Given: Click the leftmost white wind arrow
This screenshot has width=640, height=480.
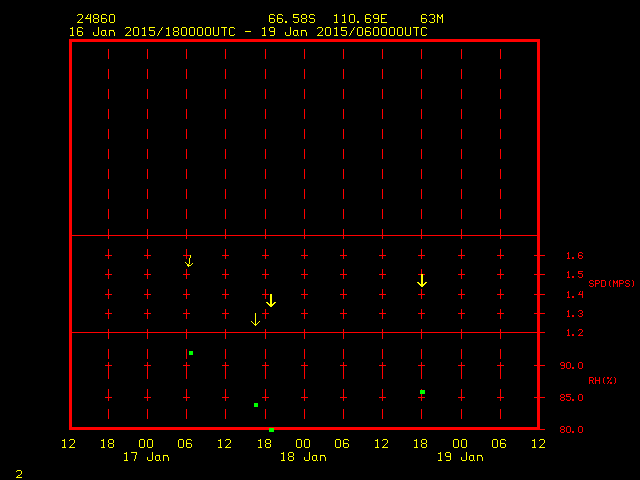Looking at the screenshot, I should [x=189, y=261].
